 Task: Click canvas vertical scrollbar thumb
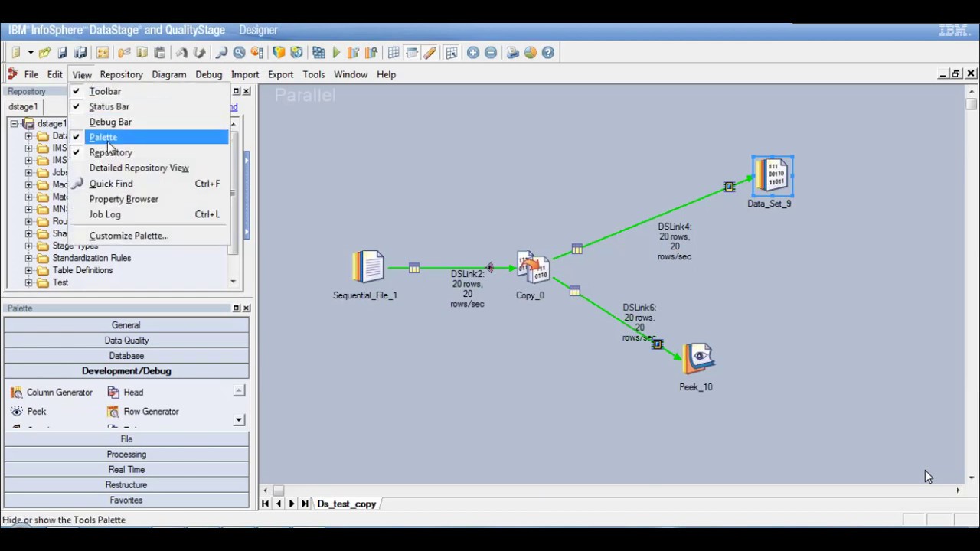point(972,105)
